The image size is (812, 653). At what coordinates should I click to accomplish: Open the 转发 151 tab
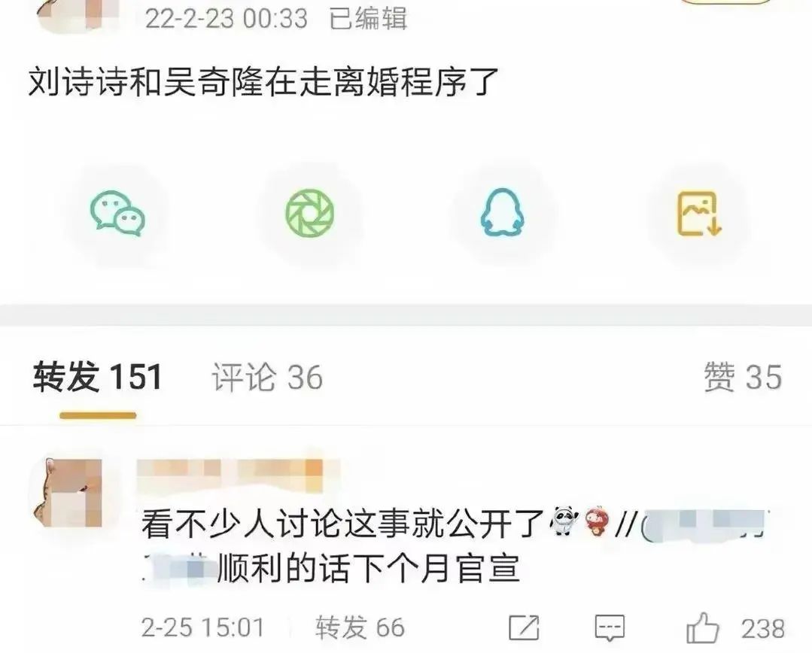click(x=97, y=377)
